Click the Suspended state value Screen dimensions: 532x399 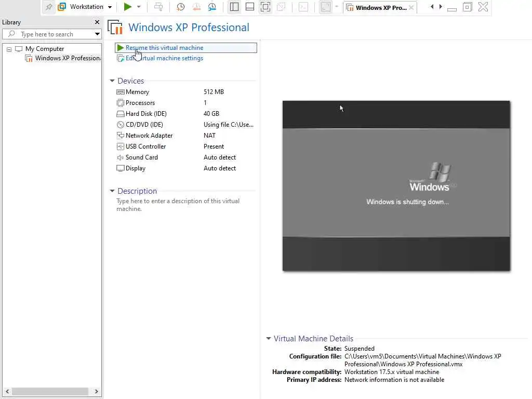coord(360,349)
